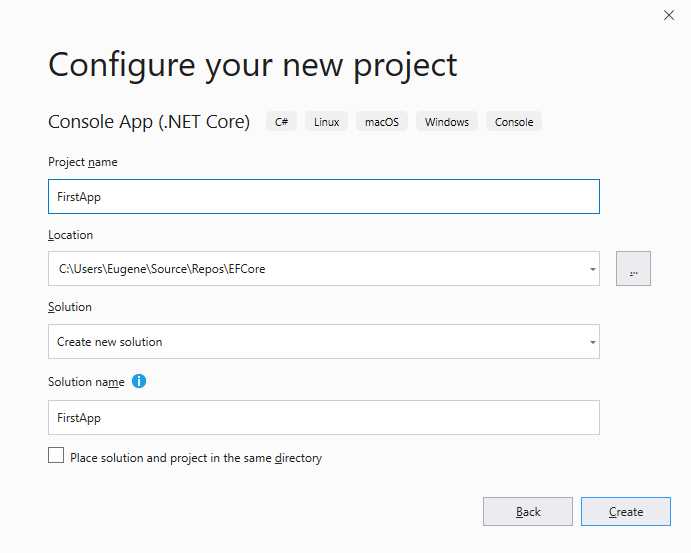
Task: Click the Project name label
Action: (x=83, y=162)
